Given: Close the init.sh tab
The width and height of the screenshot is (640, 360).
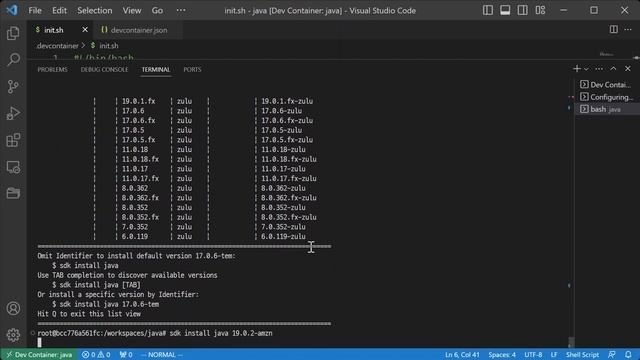Looking at the screenshot, I should 85,30.
